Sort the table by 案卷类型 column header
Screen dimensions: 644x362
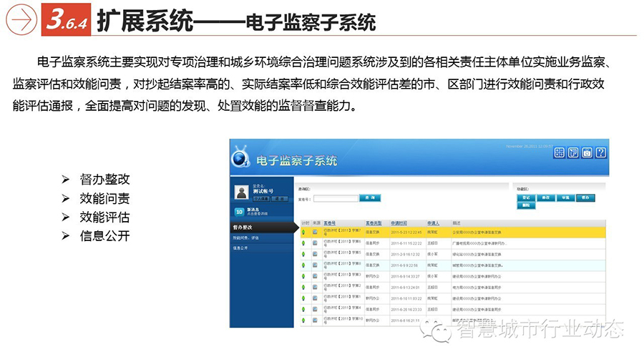click(x=374, y=223)
